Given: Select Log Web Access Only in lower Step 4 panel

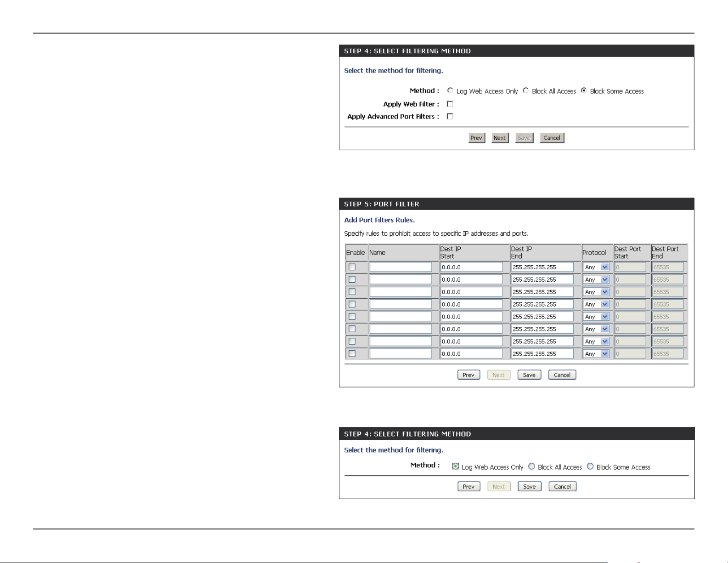Looking at the screenshot, I should pyautogui.click(x=455, y=466).
